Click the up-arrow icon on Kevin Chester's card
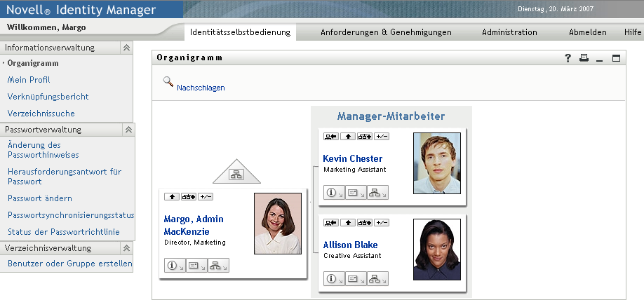Image resolution: width=644 pixels, height=300 pixels. [x=348, y=137]
